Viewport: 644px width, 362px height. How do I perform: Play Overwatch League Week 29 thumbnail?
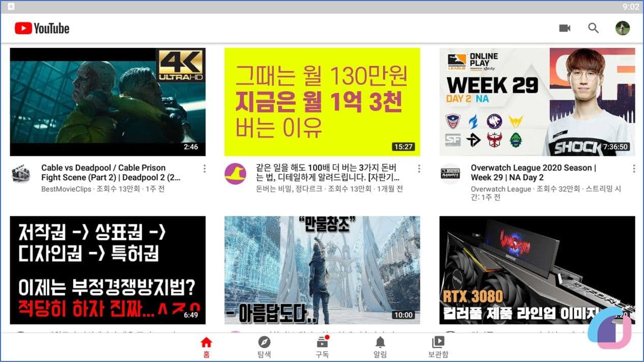tap(537, 102)
